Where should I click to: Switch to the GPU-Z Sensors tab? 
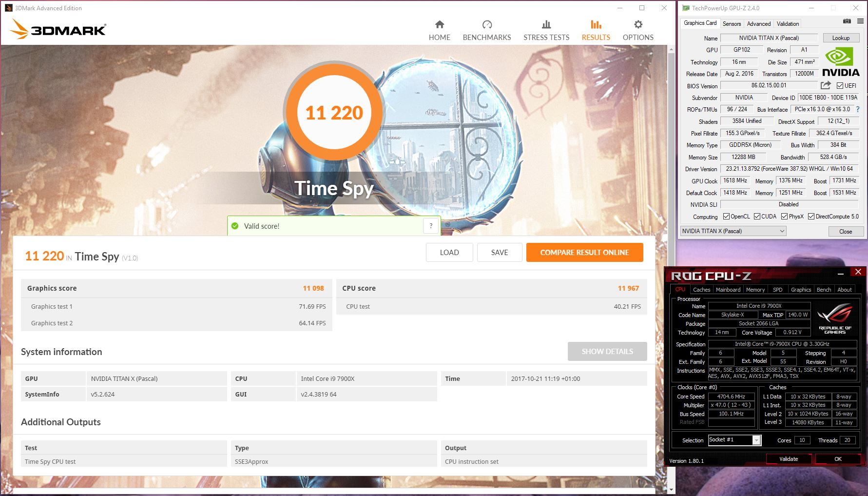pyautogui.click(x=732, y=24)
